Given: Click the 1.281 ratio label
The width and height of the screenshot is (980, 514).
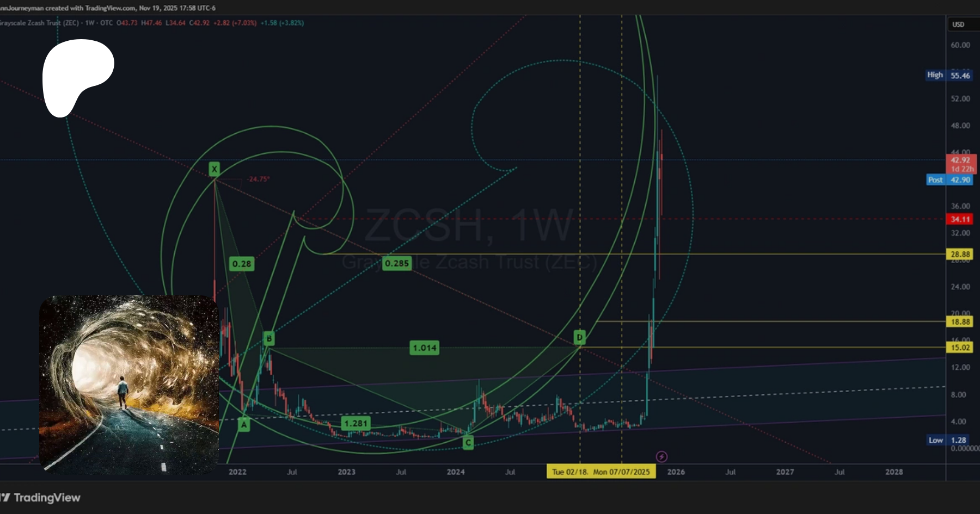Looking at the screenshot, I should (x=356, y=423).
